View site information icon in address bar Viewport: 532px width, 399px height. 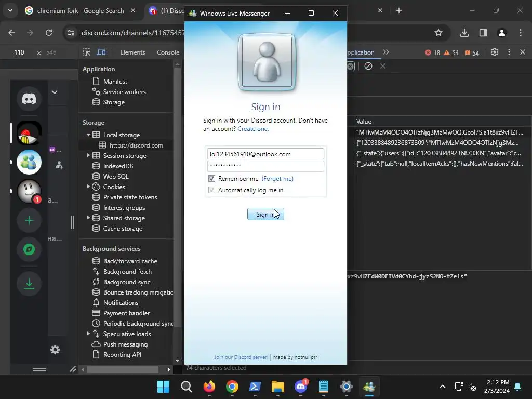point(71,33)
